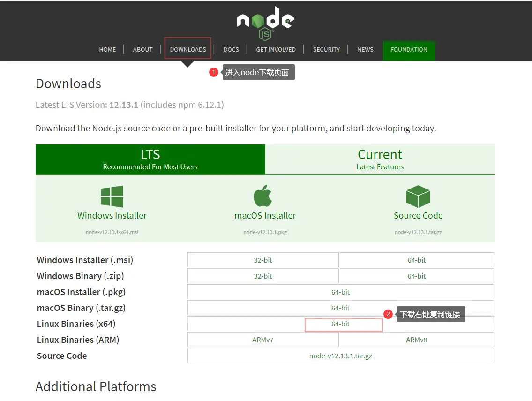Viewport: 532px width, 401px height.
Task: Open the NEWS nav item
Action: click(366, 50)
